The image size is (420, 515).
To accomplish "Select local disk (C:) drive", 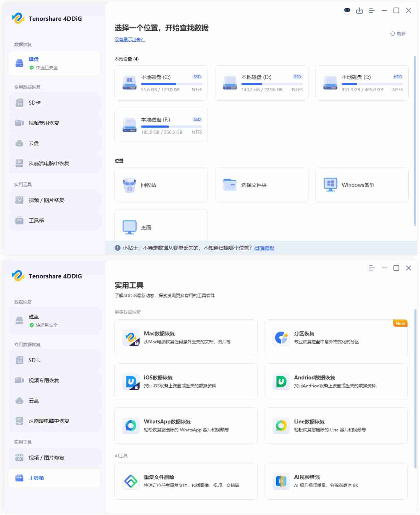I will (161, 83).
